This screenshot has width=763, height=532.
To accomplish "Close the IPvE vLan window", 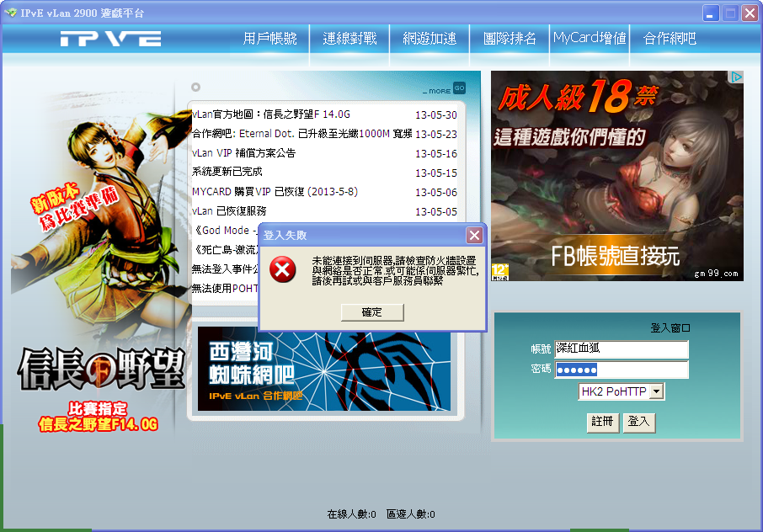I will tap(749, 13).
